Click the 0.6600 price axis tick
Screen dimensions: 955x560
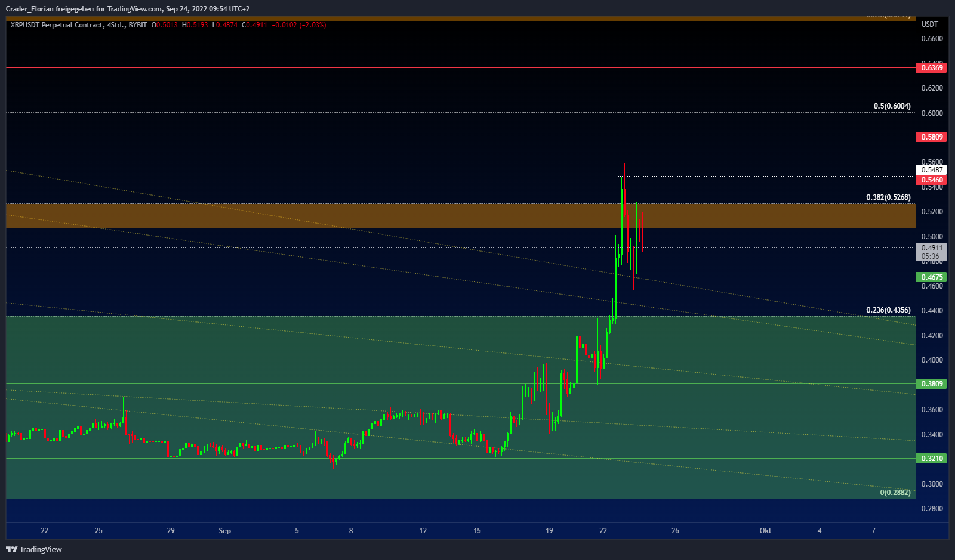coord(932,39)
